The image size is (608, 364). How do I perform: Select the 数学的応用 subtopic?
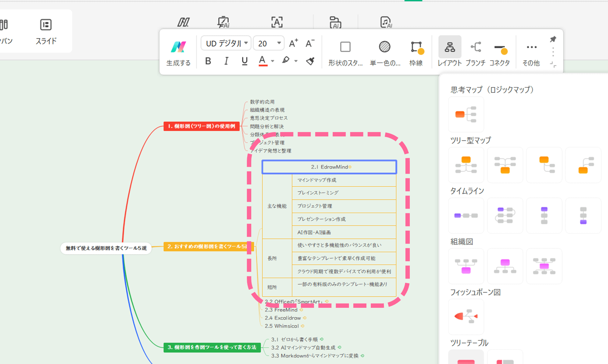pos(262,102)
